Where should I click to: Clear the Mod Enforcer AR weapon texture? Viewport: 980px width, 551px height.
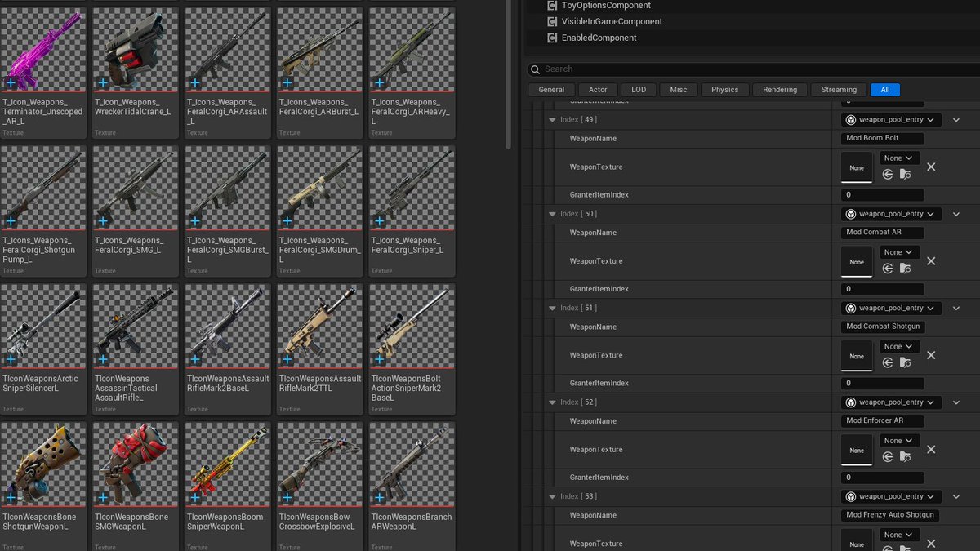pos(931,450)
